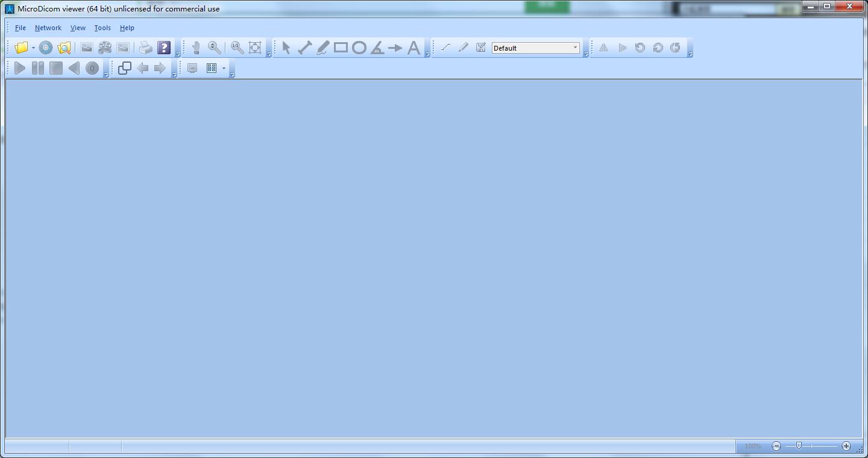Flip image vertically
The height and width of the screenshot is (458, 868).
click(622, 48)
